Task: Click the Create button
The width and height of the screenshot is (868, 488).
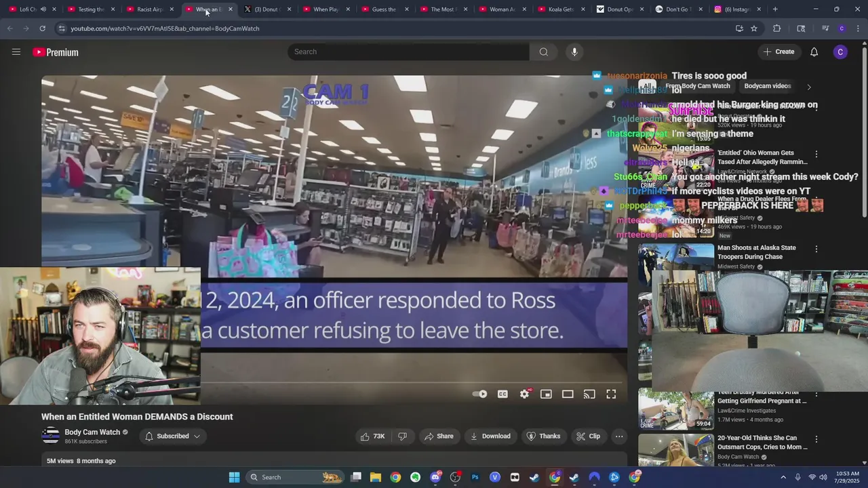Action: (x=778, y=52)
